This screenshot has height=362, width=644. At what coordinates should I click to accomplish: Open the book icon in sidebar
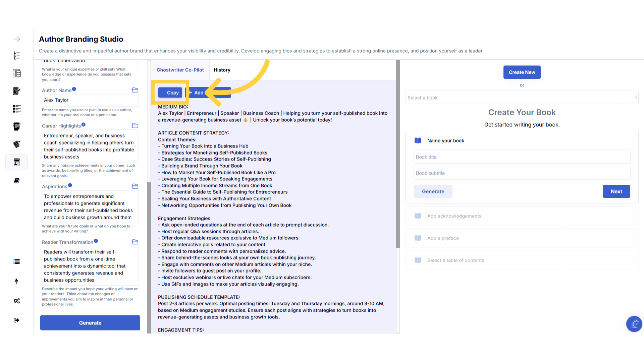click(16, 181)
